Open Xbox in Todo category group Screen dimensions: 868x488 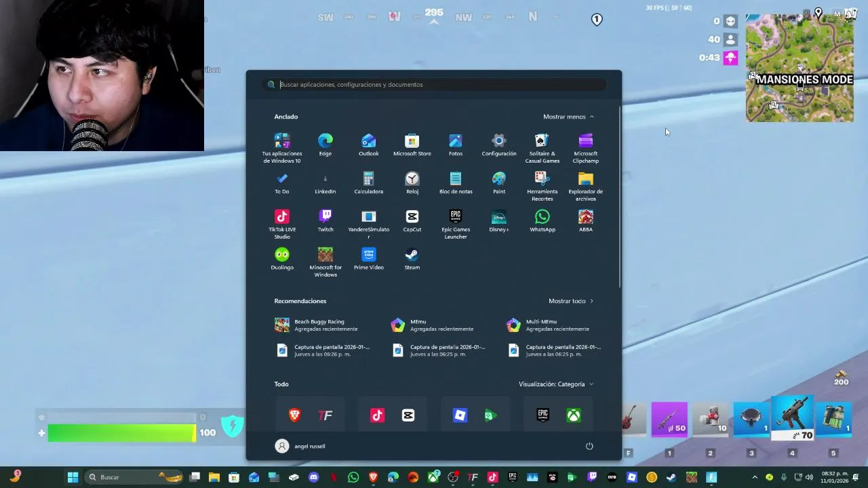coord(574,415)
